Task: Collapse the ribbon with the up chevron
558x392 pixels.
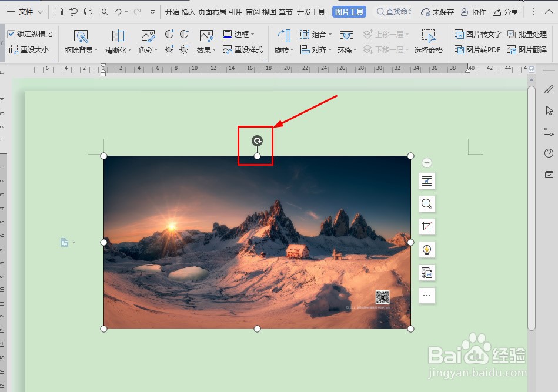Action: click(x=549, y=12)
